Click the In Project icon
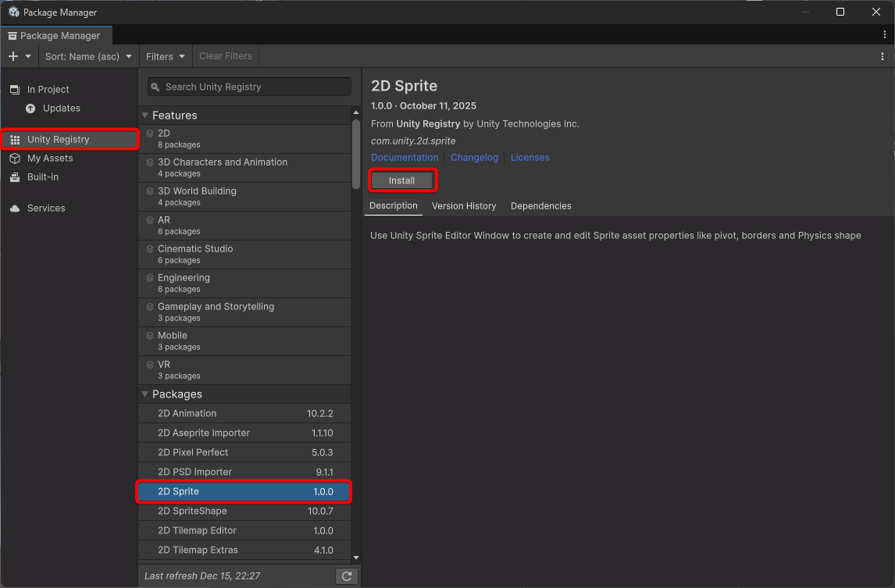This screenshot has width=895, height=588. 15,90
